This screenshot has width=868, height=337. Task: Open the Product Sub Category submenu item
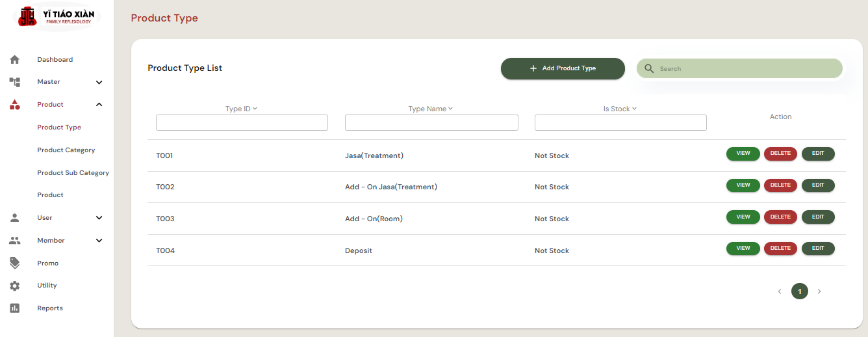pos(73,173)
